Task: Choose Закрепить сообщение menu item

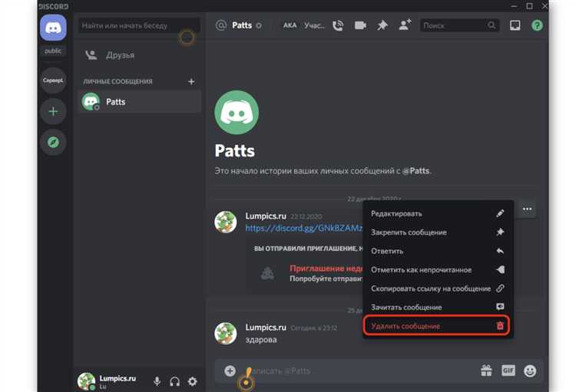Action: point(437,232)
